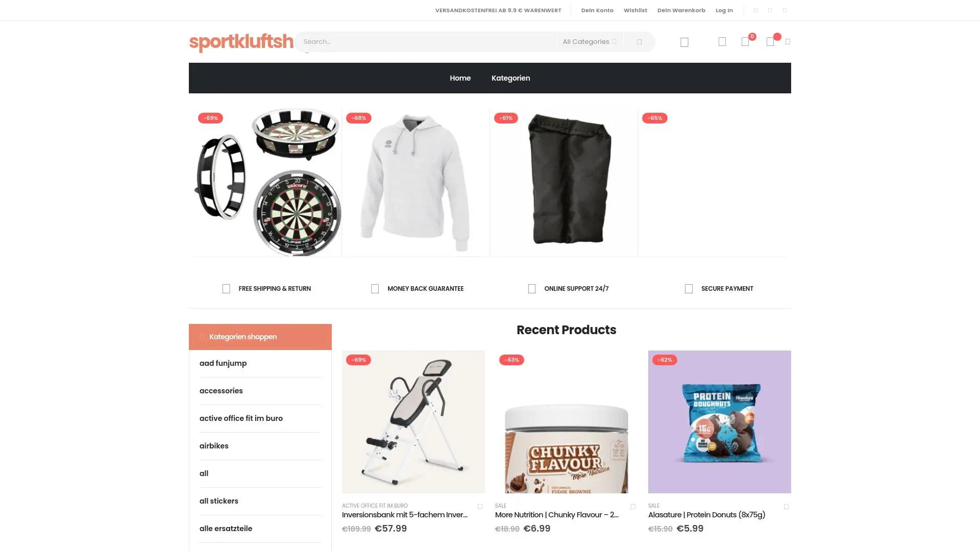Click the search submit icon
This screenshot has width=980, height=551.
pos(639,42)
